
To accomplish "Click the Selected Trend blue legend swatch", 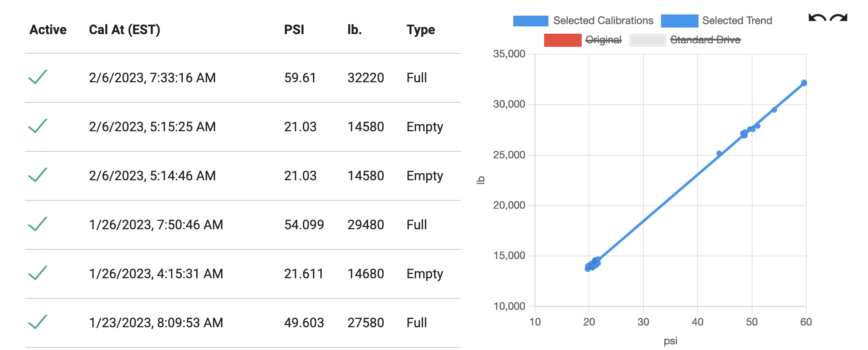I will pyautogui.click(x=680, y=21).
